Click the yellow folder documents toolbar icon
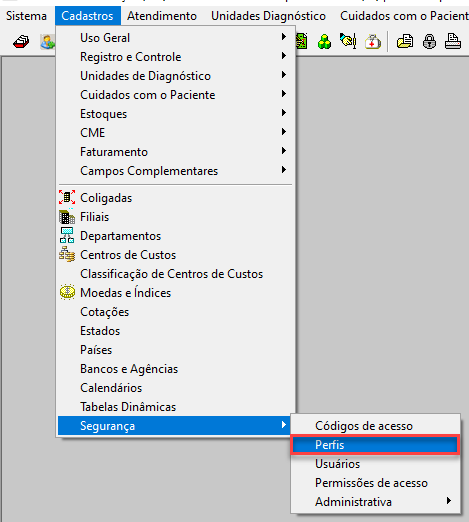Viewport: 469px width, 522px height. pyautogui.click(x=405, y=42)
